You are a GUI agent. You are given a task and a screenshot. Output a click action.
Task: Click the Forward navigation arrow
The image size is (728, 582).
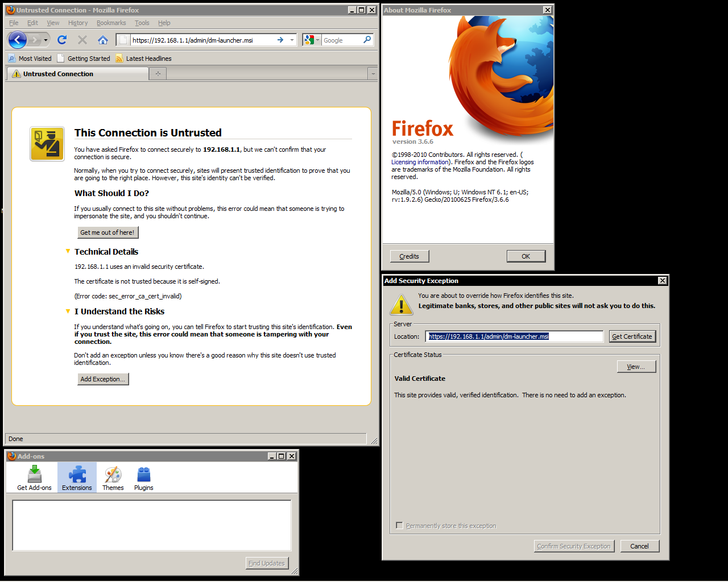click(x=35, y=40)
